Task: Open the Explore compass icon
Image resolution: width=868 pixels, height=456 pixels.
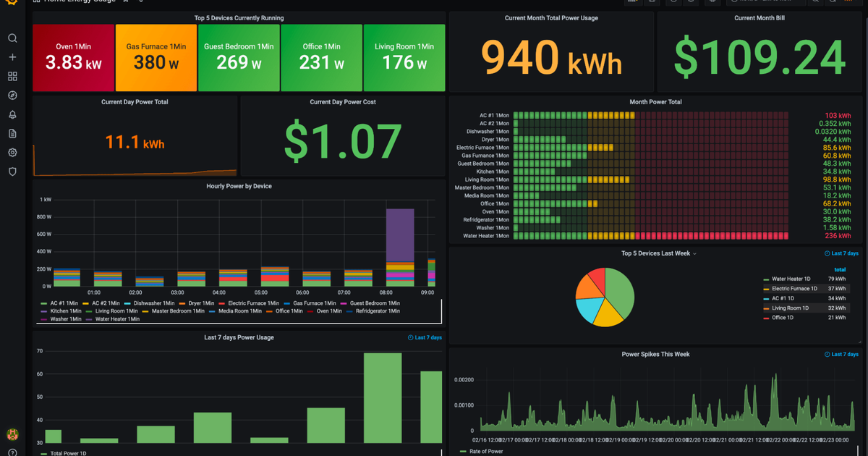Action: (12, 96)
